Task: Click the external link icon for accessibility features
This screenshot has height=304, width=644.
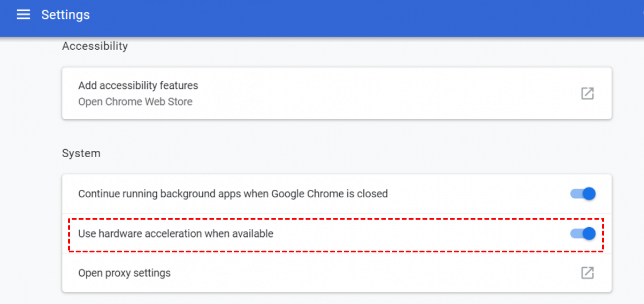Action: (587, 93)
